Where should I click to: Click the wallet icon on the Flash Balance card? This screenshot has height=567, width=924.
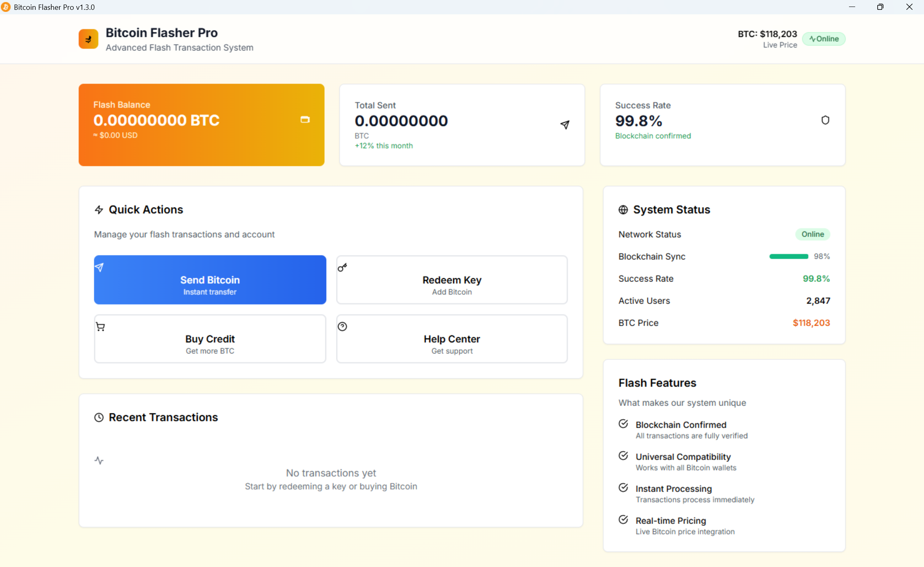(x=305, y=119)
